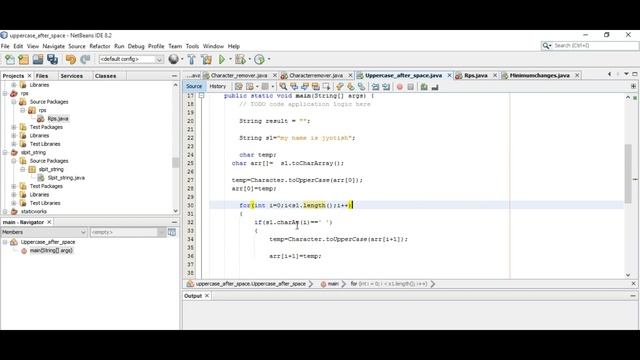Click the Shift Line Left icon

pyautogui.click(x=375, y=87)
